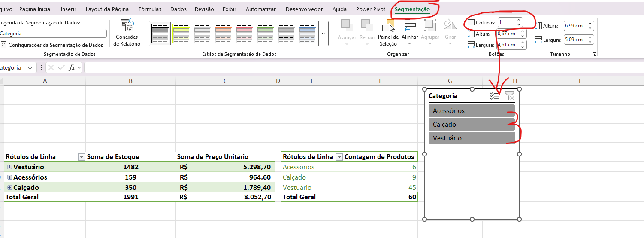The width and height of the screenshot is (644, 238).
Task: Open Conexões de Relatório
Action: 127,33
